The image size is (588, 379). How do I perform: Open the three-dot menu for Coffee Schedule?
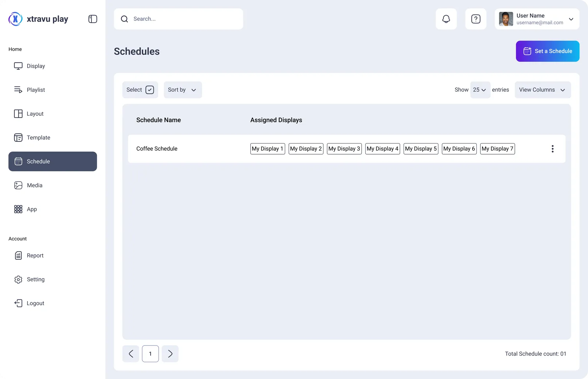coord(552,149)
